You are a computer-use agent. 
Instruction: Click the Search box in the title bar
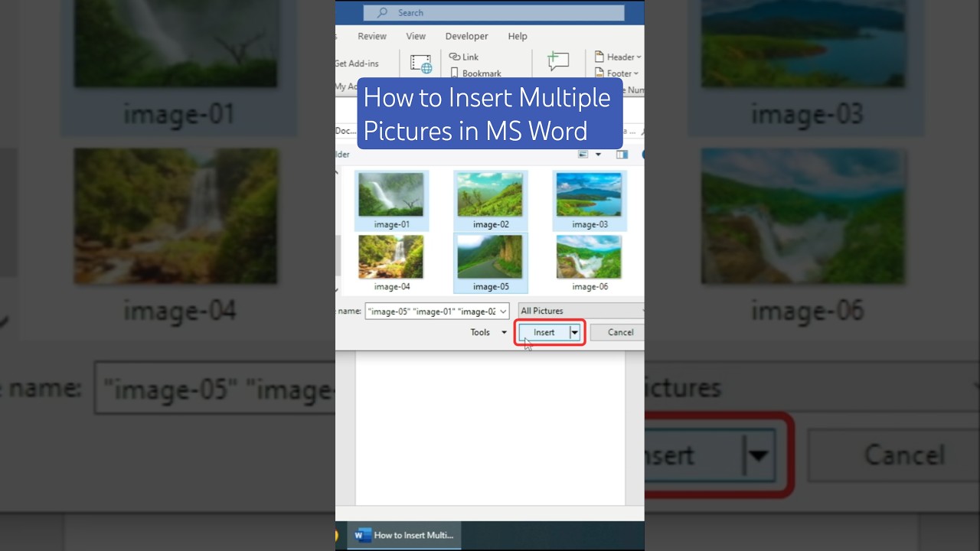click(494, 12)
